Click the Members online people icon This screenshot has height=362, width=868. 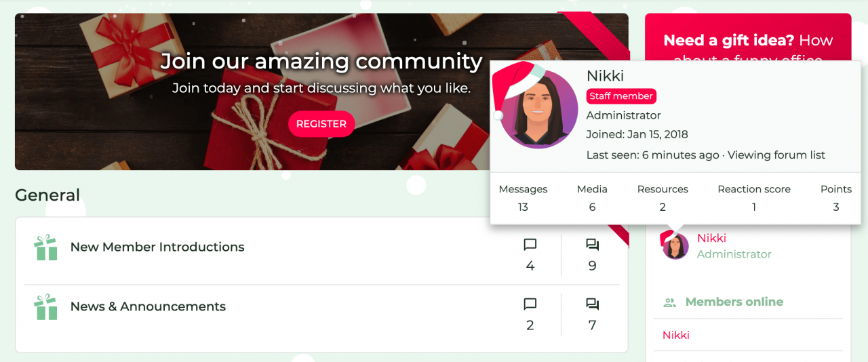(x=670, y=302)
